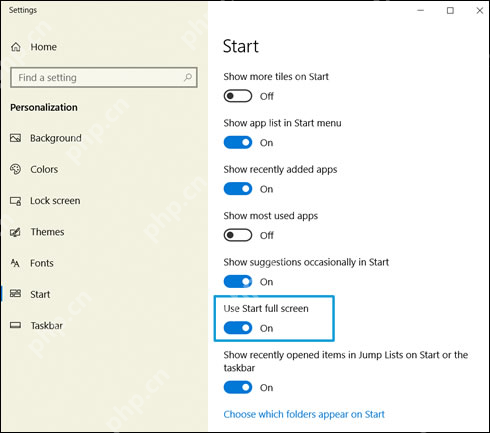The image size is (490, 433).
Task: Disable Show recently added apps toggle
Action: coord(238,189)
